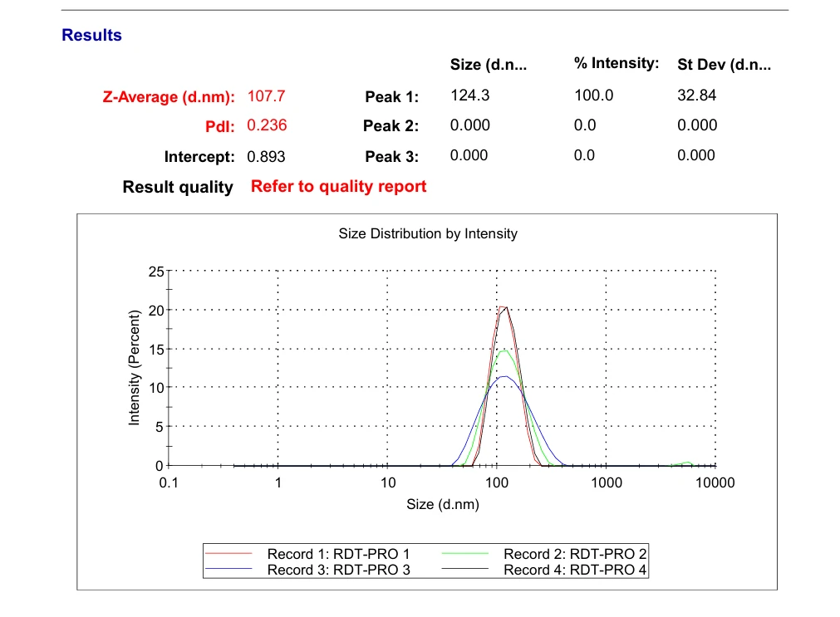Click the Results section heading
Image resolution: width=840 pixels, height=617 pixels.
91,36
